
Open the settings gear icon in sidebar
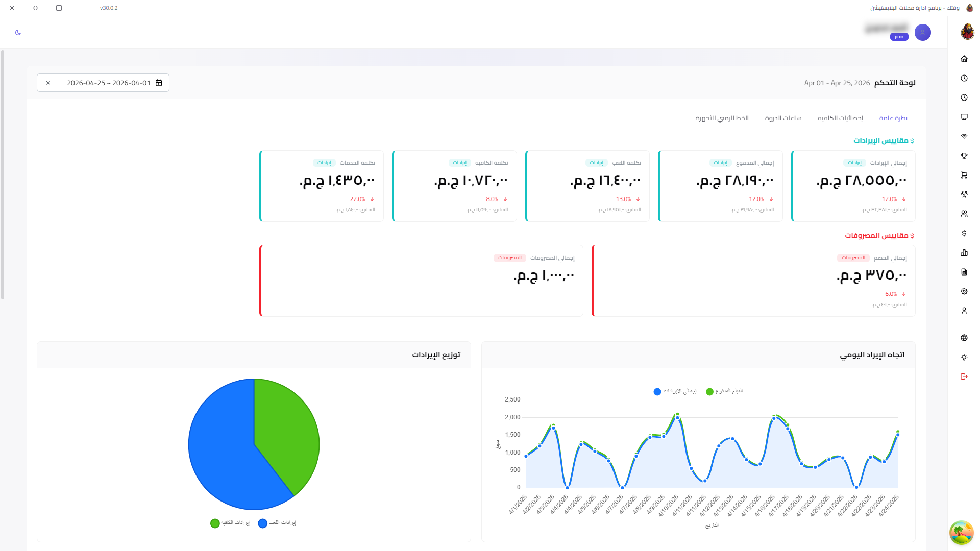pyautogui.click(x=964, y=291)
